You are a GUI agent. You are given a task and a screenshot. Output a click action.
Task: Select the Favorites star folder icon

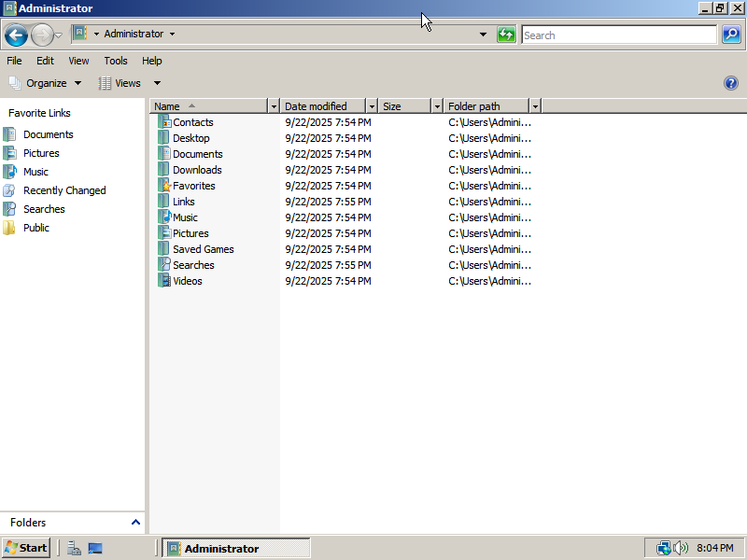click(x=165, y=186)
